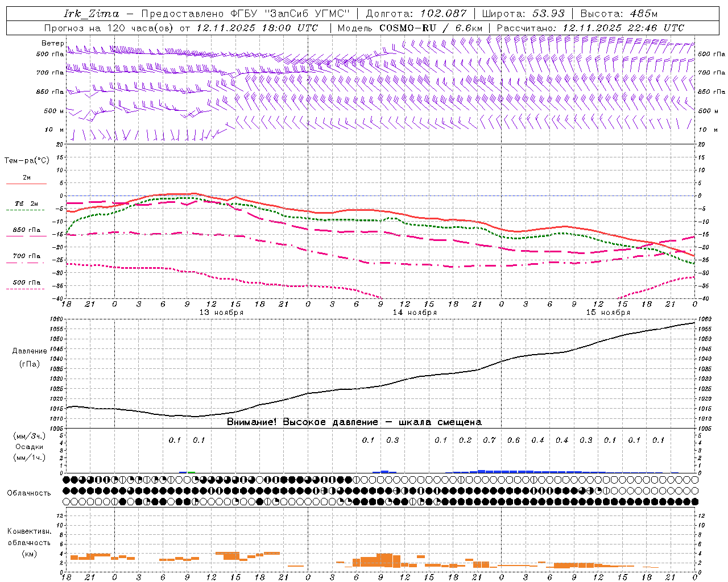
Task: Click the Прогноз на 120 часа(ов) text
Action: pyautogui.click(x=109, y=28)
